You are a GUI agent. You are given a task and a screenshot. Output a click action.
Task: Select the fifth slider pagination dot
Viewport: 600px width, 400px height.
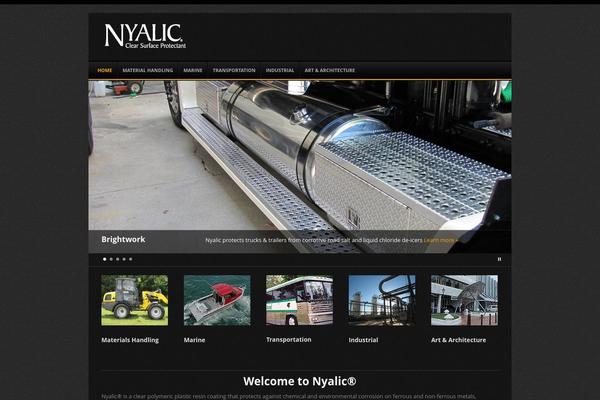[x=130, y=259]
